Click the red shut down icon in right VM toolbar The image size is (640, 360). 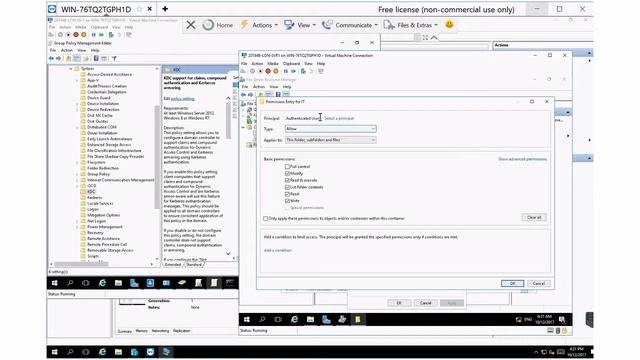pyautogui.click(x=268, y=71)
